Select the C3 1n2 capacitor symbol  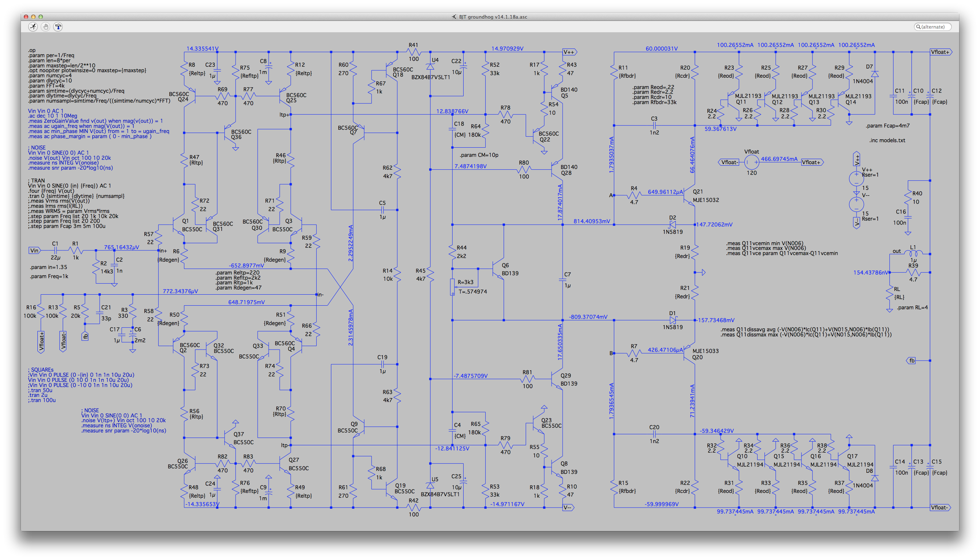click(x=654, y=125)
